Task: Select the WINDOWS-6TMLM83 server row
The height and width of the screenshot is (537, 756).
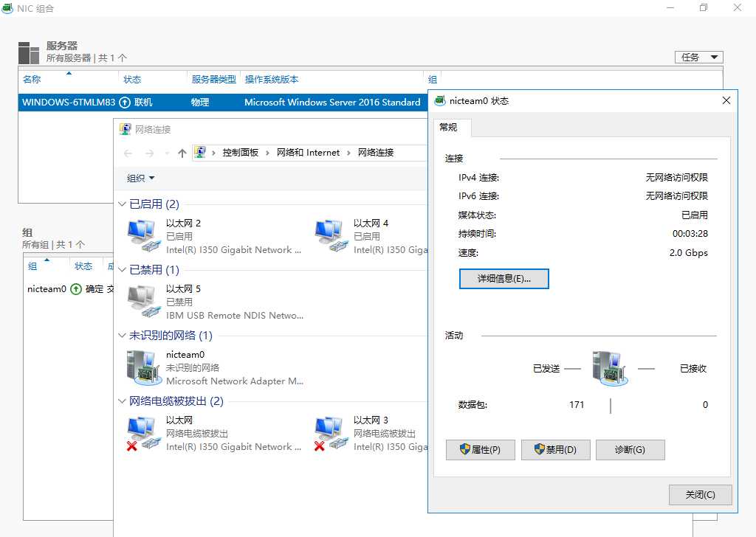Action: coord(223,102)
